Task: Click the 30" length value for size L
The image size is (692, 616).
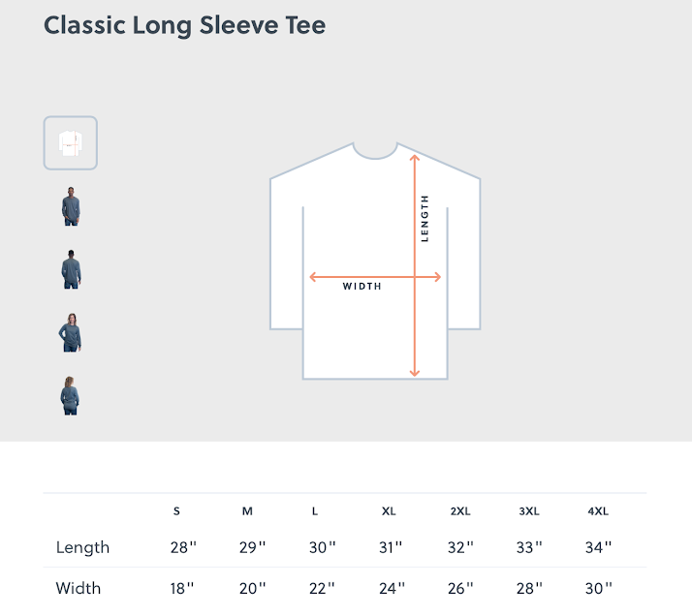Action: tap(322, 547)
